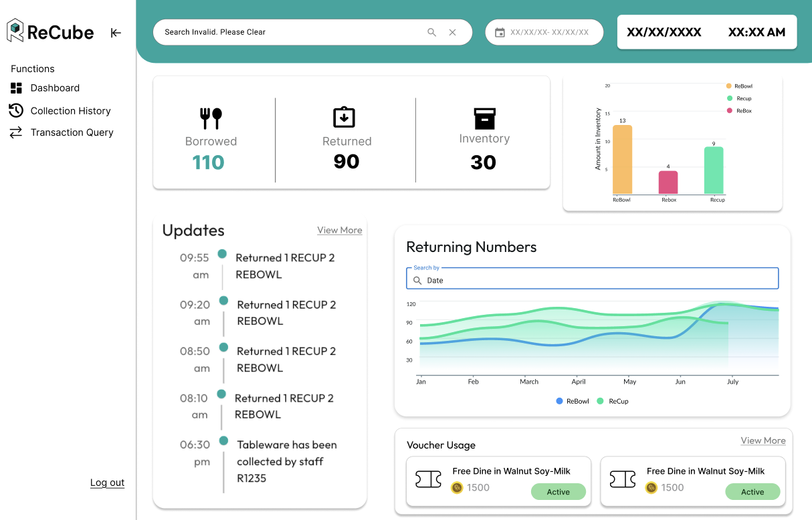Click the Returning Numbers heading
This screenshot has height=520, width=812.
(472, 247)
